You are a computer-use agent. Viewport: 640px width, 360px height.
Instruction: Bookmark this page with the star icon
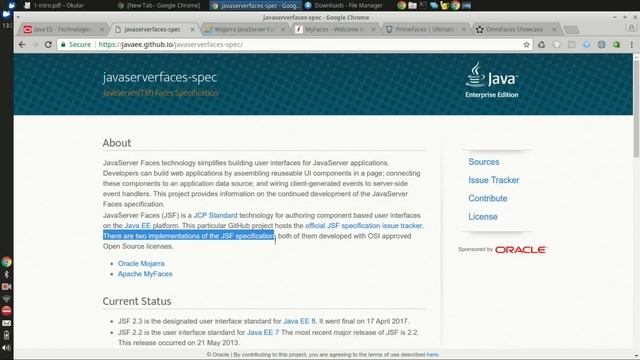527,44
